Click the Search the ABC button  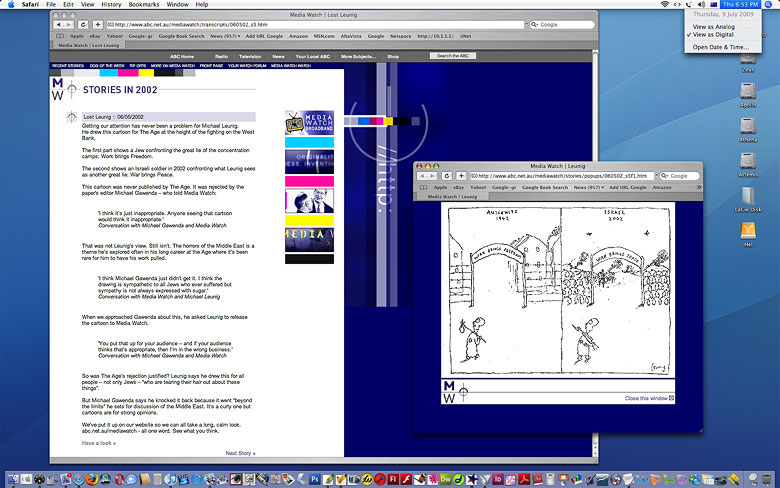(x=453, y=56)
